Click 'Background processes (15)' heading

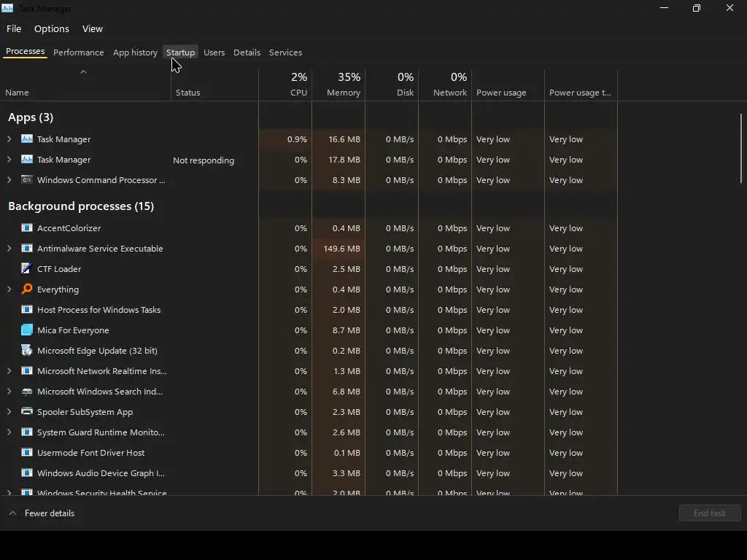tap(81, 206)
